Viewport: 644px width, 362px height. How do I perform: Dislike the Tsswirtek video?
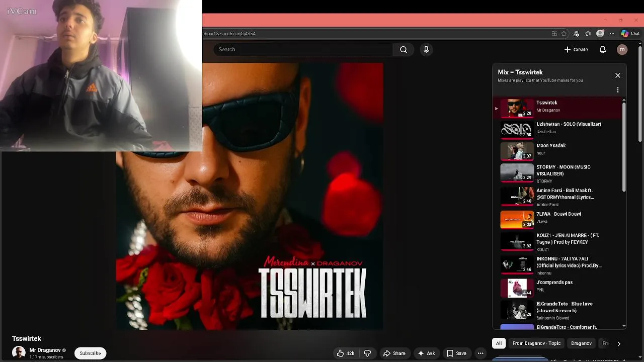click(x=367, y=353)
